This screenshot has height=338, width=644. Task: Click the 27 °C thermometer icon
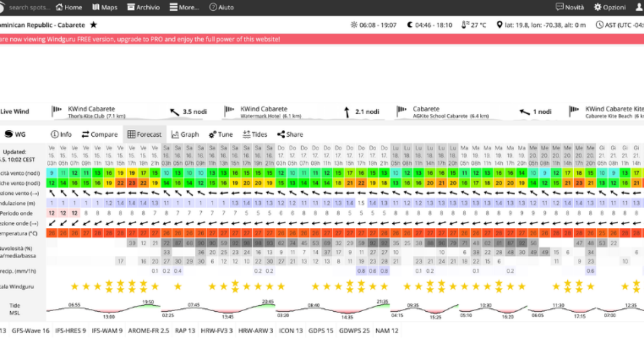pyautogui.click(x=465, y=25)
